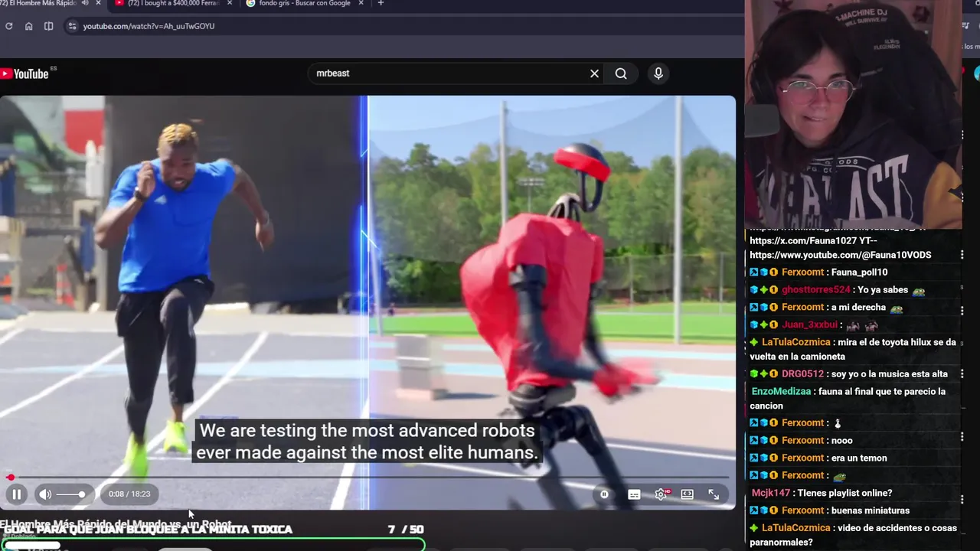Viewport: 980px width, 551px height.
Task: Select the 7 / 50 goal counter
Action: click(406, 530)
